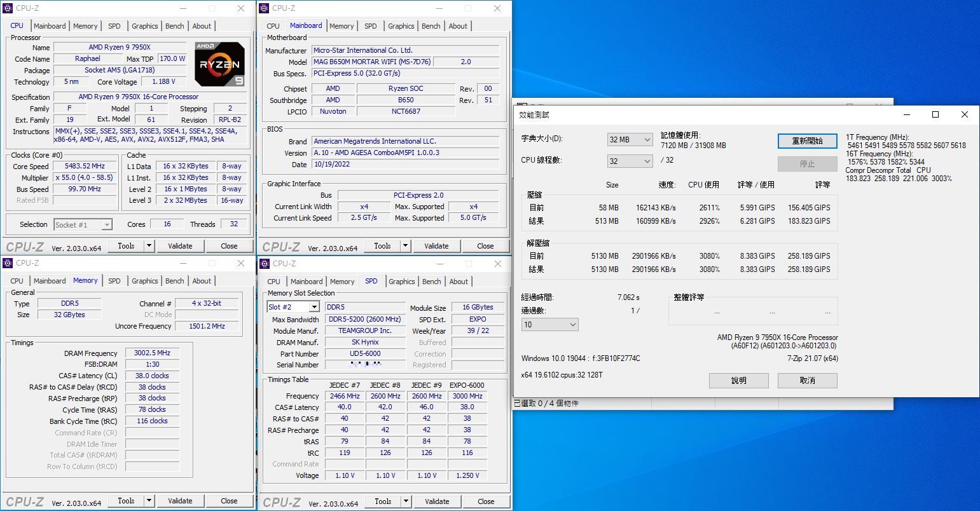Open the passes count dropdown showing 10
Viewport: 980px width, 511px height.
(x=549, y=325)
